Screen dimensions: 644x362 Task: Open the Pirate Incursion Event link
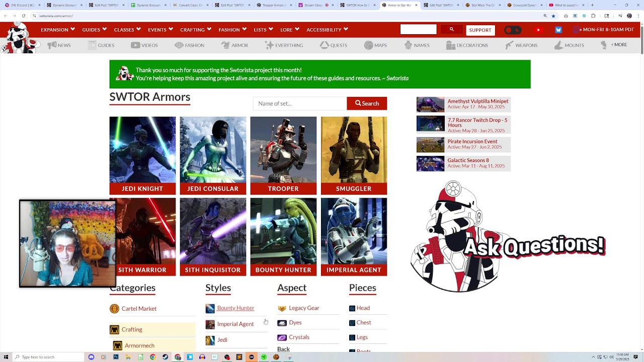click(x=463, y=144)
